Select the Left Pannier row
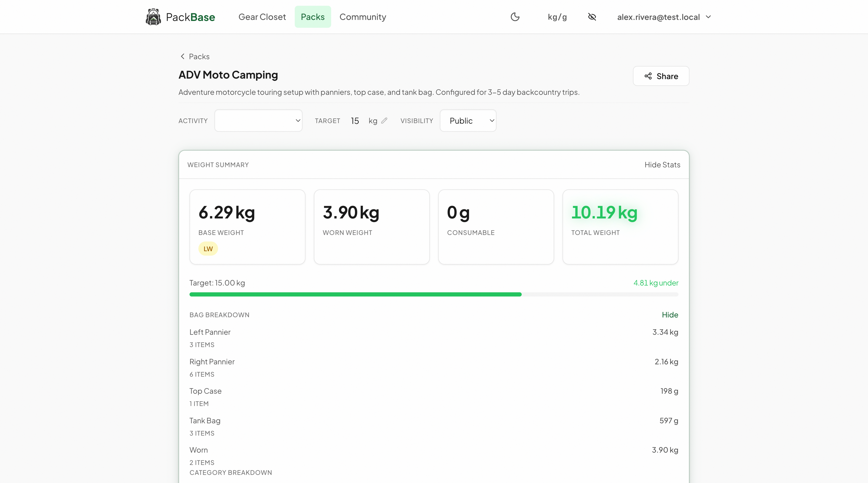 point(434,338)
